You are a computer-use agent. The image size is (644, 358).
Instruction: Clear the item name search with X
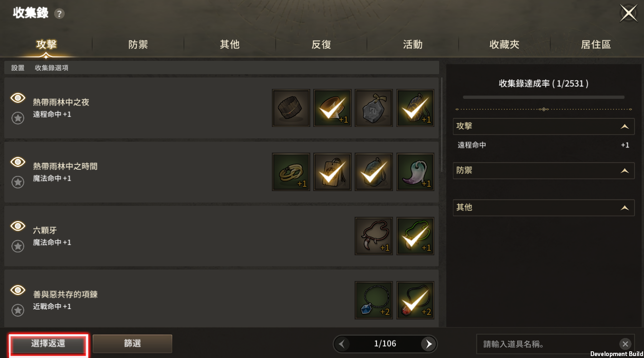(x=625, y=344)
